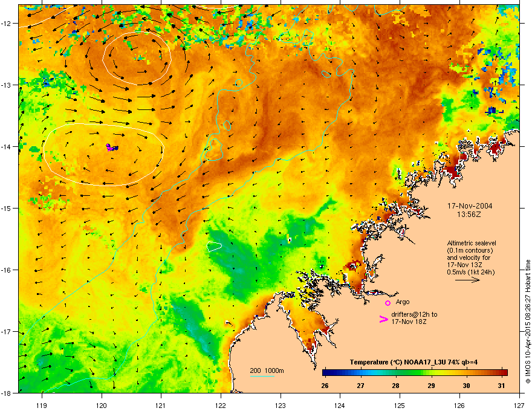Click latitude axis label -18
This screenshot has width=532, height=411.
(6, 393)
